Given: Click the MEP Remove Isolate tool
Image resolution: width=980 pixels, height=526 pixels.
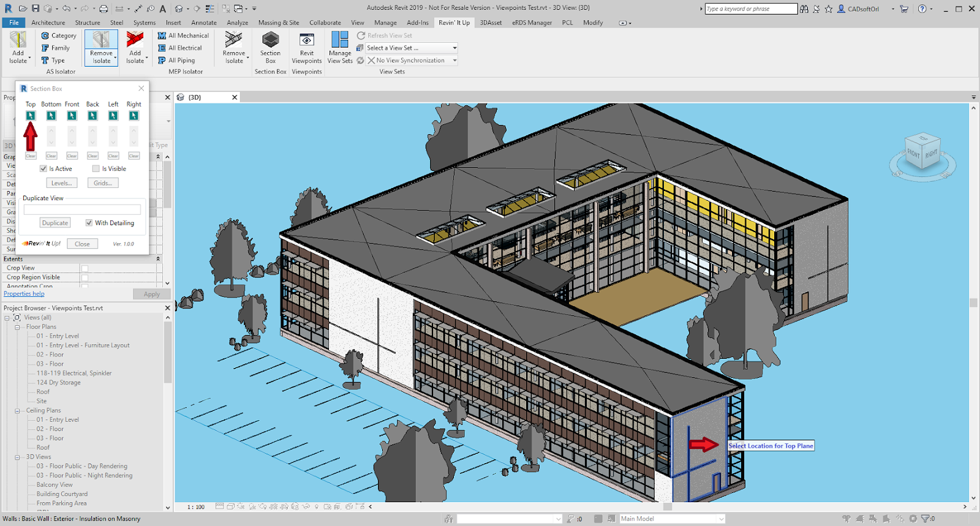Looking at the screenshot, I should pyautogui.click(x=234, y=48).
